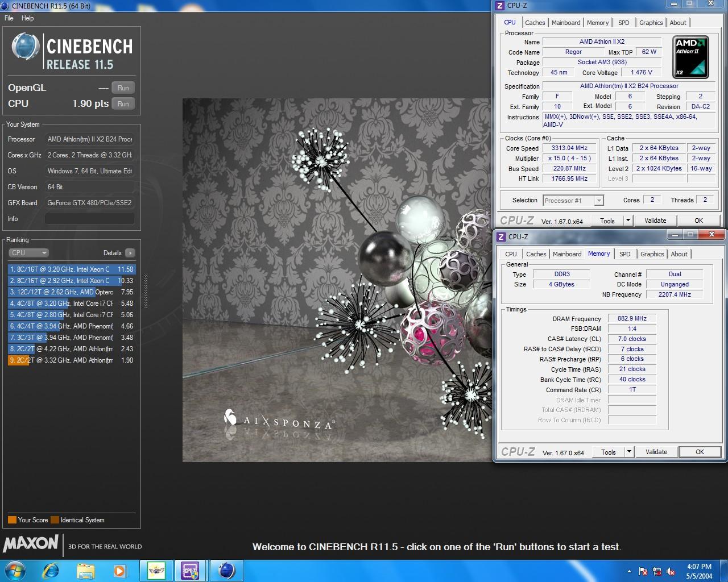Switch to Caches tab in upper CPU-Z

click(x=535, y=23)
